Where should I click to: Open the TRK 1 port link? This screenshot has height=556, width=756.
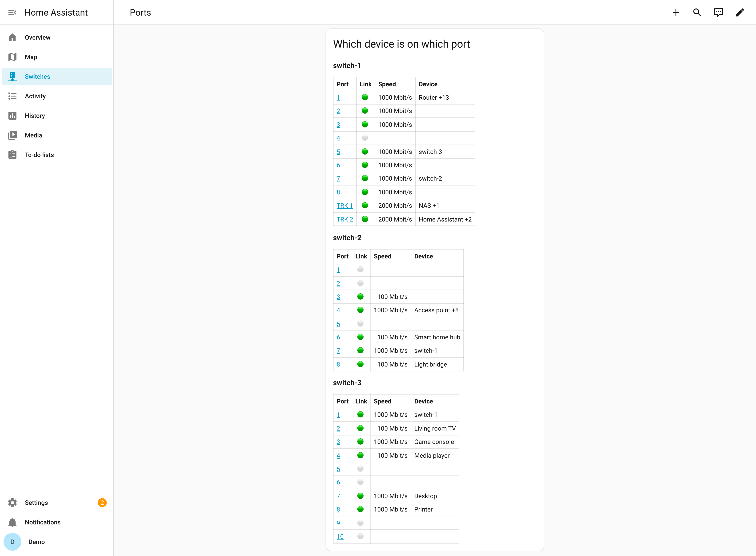click(x=344, y=206)
